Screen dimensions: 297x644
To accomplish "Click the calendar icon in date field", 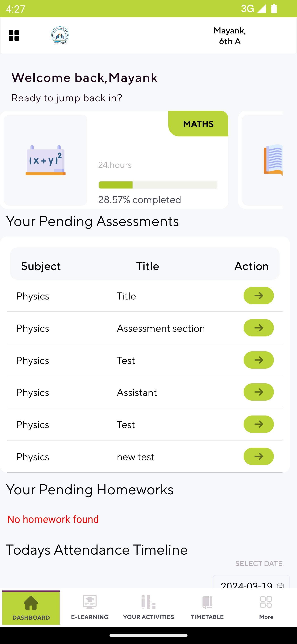I will tap(280, 585).
